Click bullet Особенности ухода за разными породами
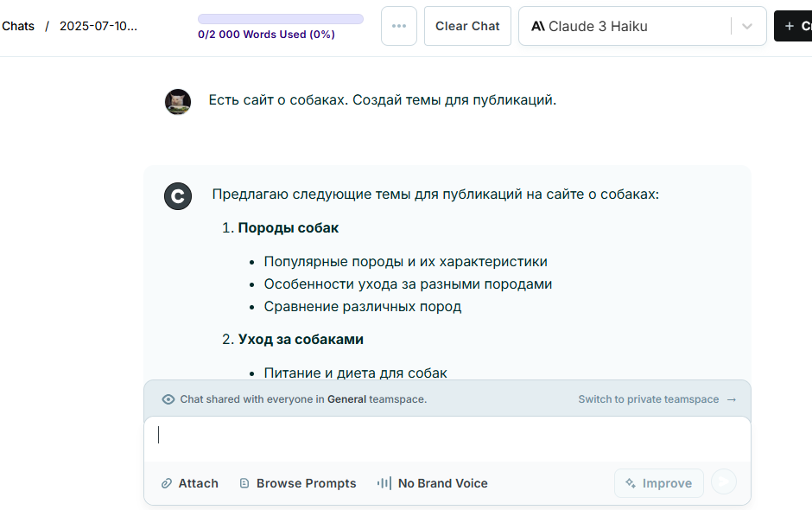The image size is (812, 510). tap(408, 284)
